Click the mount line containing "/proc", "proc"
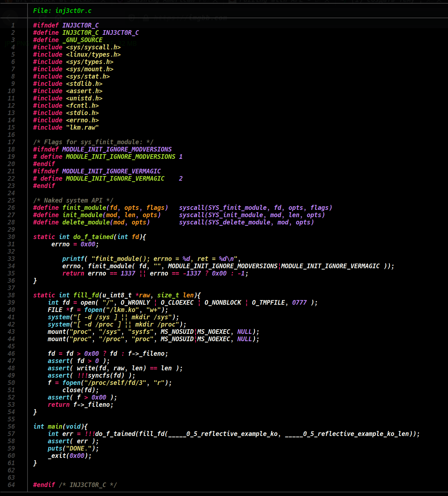The width and height of the screenshot is (448, 496). point(154,339)
